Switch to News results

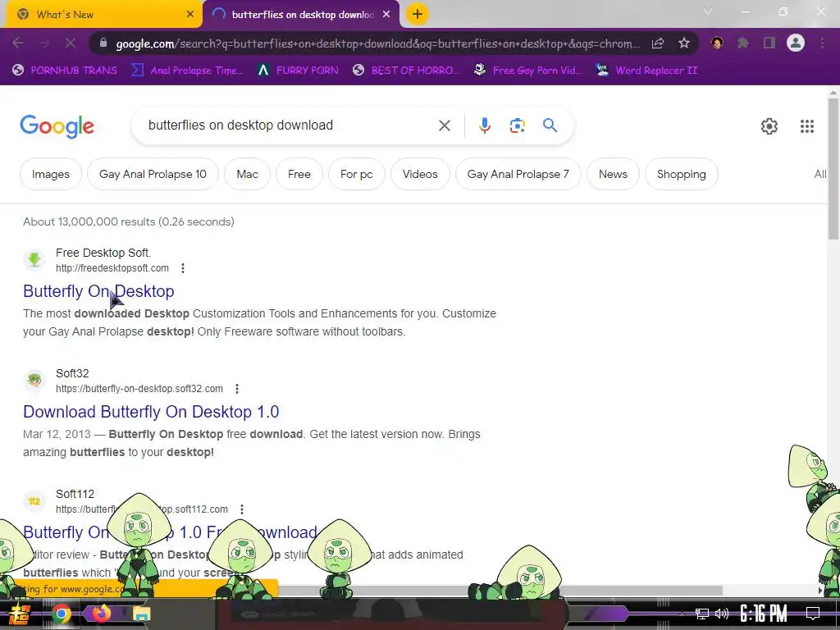pos(613,174)
